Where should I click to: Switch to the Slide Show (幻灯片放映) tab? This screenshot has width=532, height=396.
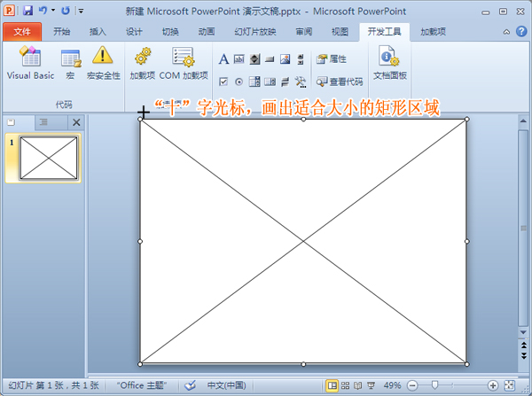[255, 32]
